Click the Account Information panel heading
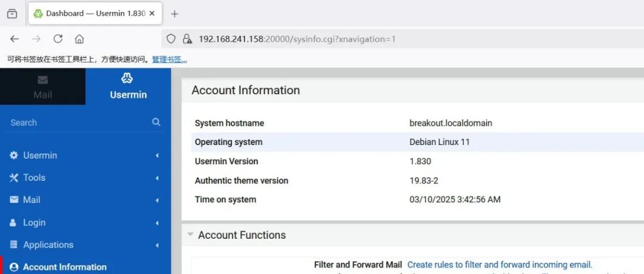The image size is (644, 274). pyautogui.click(x=246, y=90)
